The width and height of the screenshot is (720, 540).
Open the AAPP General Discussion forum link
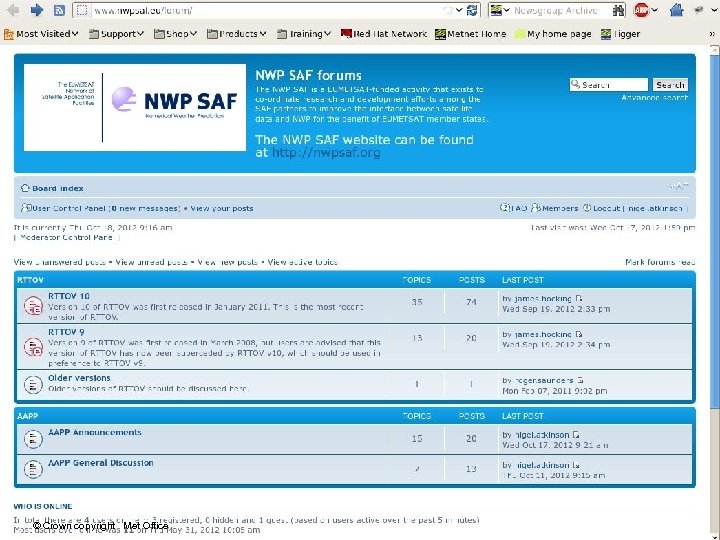[x=101, y=463]
